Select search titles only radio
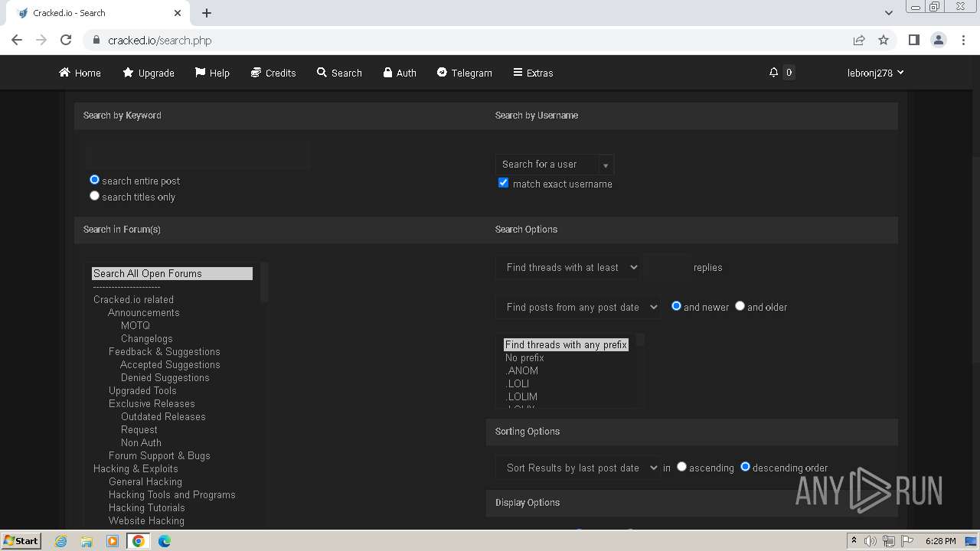 coord(94,196)
